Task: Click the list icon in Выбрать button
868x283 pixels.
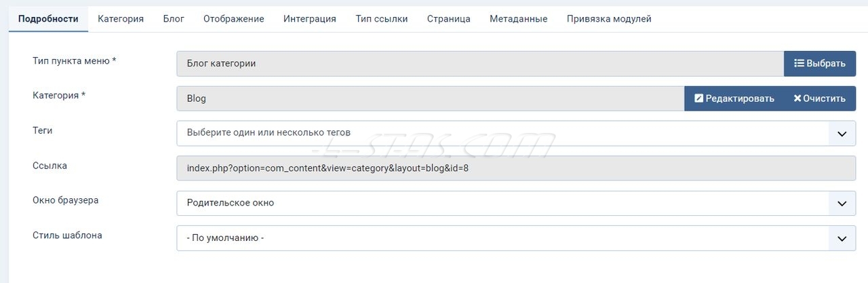Action: point(799,63)
